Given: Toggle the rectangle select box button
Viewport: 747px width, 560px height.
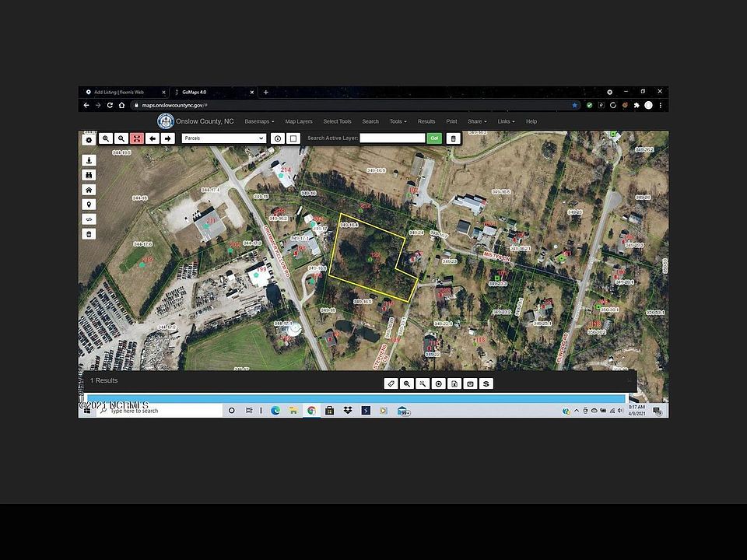Looking at the screenshot, I should (293, 138).
